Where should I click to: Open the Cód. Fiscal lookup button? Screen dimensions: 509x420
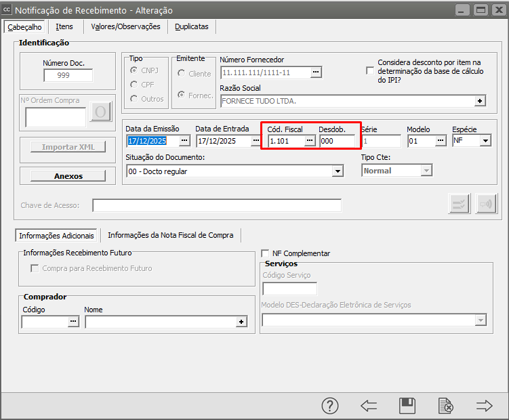[310, 141]
